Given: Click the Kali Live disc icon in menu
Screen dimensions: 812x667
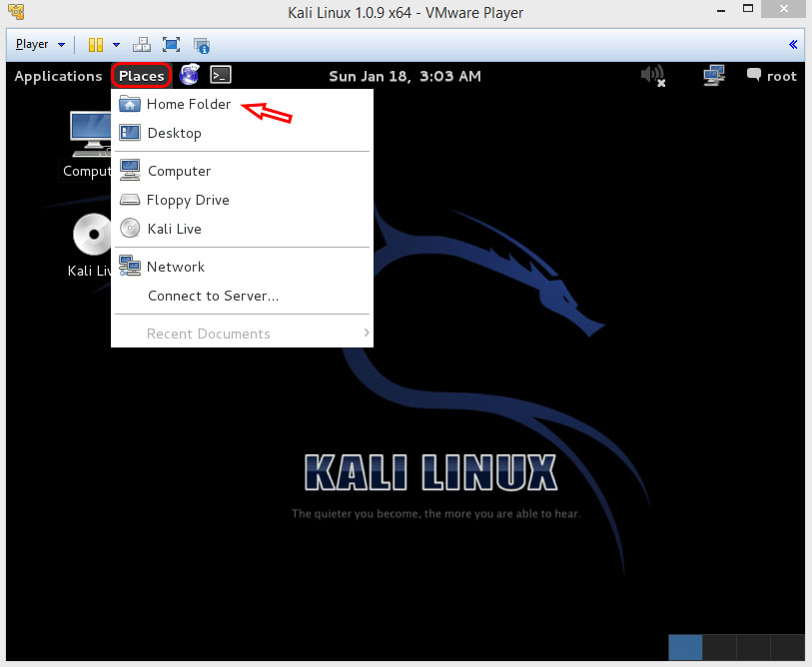Looking at the screenshot, I should coord(130,228).
